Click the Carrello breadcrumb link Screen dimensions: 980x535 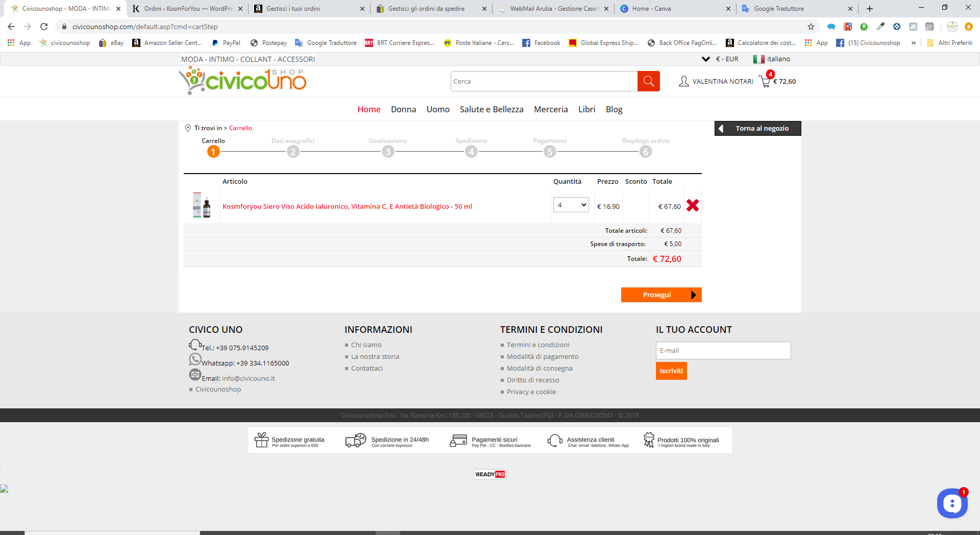coord(240,128)
